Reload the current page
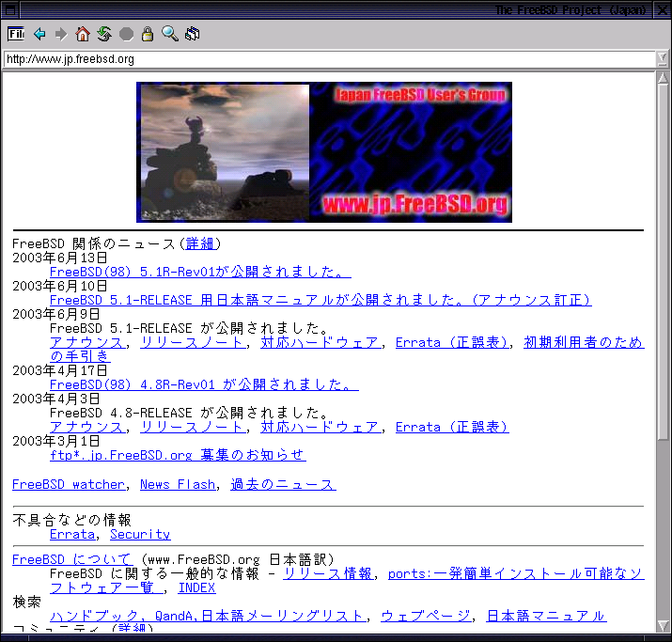 104,34
